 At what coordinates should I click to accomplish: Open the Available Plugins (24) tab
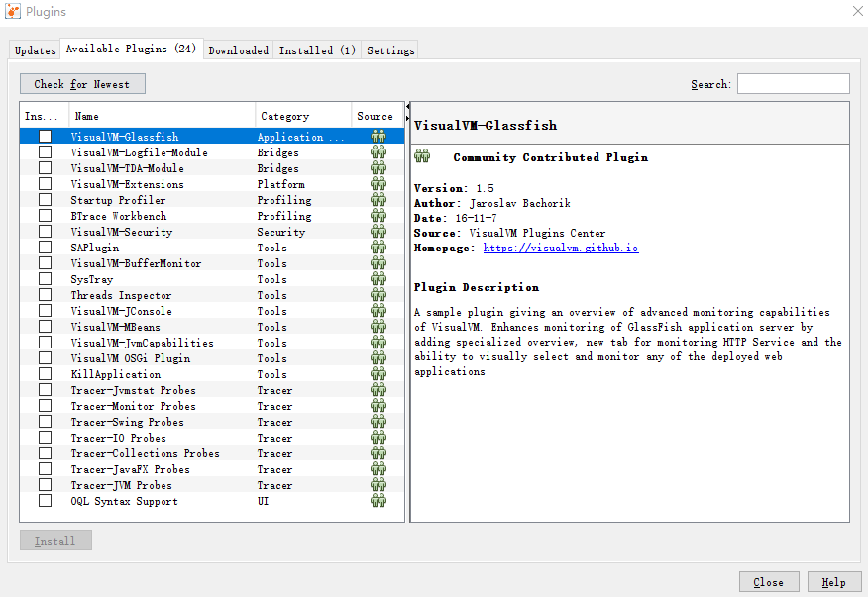click(131, 49)
